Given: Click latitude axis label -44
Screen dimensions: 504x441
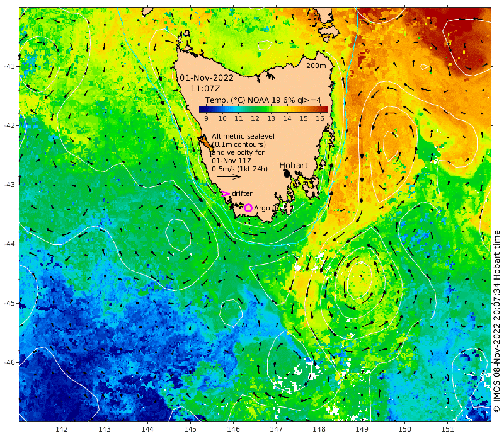Looking at the screenshot, I should 9,244.
